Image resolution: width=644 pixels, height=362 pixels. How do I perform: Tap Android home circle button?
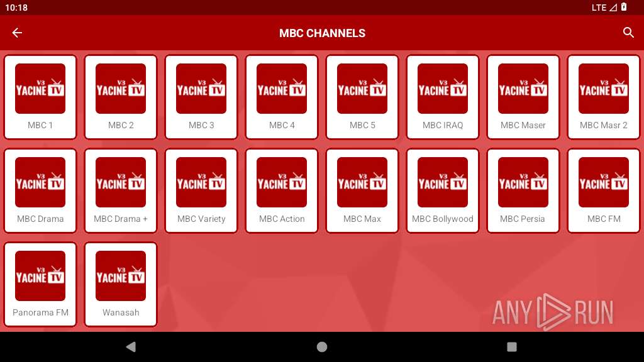[322, 347]
